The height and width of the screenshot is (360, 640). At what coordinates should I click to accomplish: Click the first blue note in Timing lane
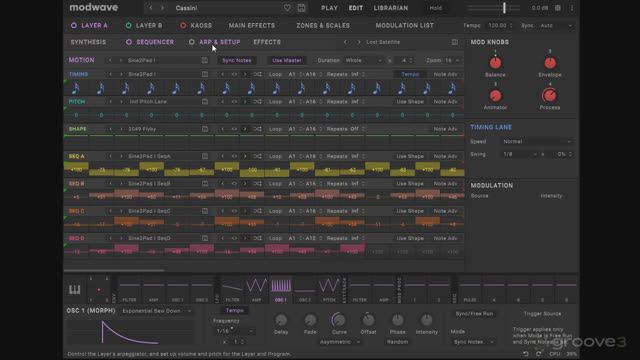76,88
